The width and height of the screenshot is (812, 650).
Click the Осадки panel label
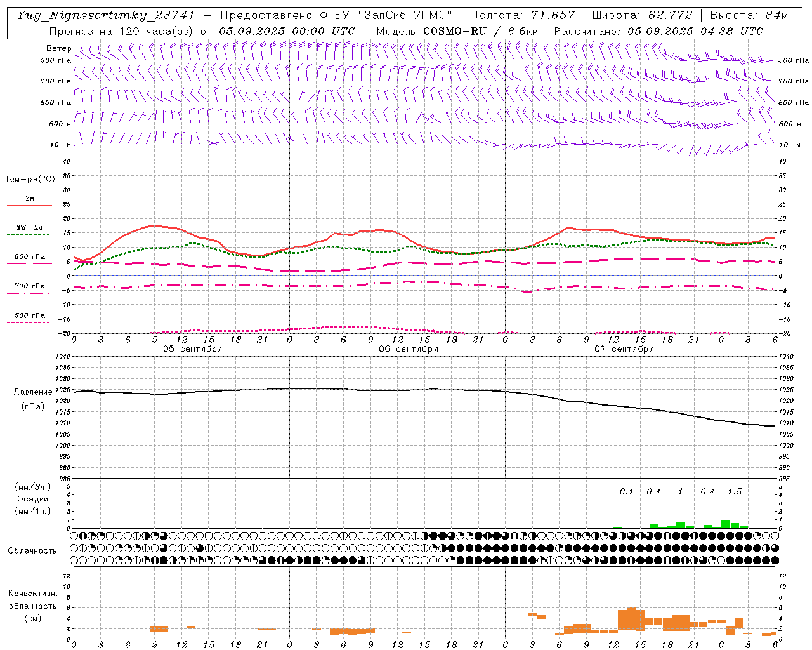pyautogui.click(x=33, y=500)
